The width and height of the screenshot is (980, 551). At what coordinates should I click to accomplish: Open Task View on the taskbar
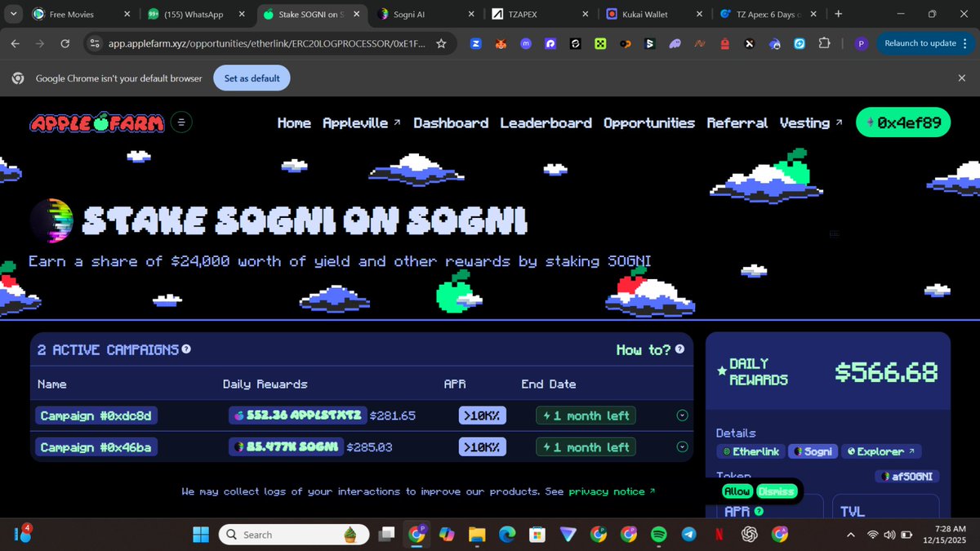(x=386, y=534)
